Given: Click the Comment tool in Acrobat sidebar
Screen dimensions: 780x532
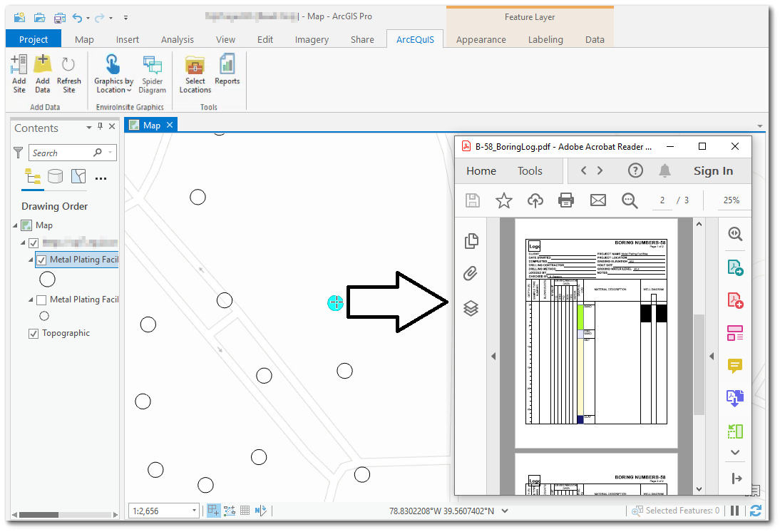Looking at the screenshot, I should tap(735, 367).
